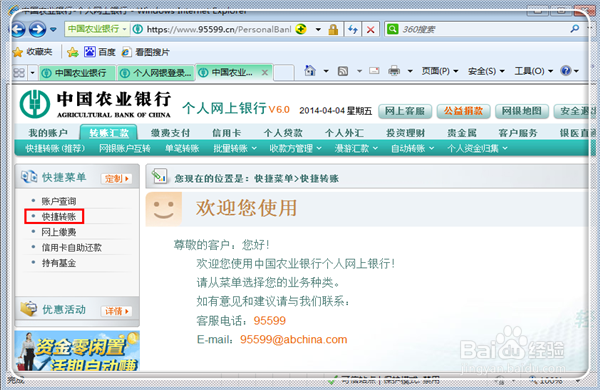The image size is (600, 390).
Task: Open the address bar history dropdown arrow
Action: click(x=318, y=29)
